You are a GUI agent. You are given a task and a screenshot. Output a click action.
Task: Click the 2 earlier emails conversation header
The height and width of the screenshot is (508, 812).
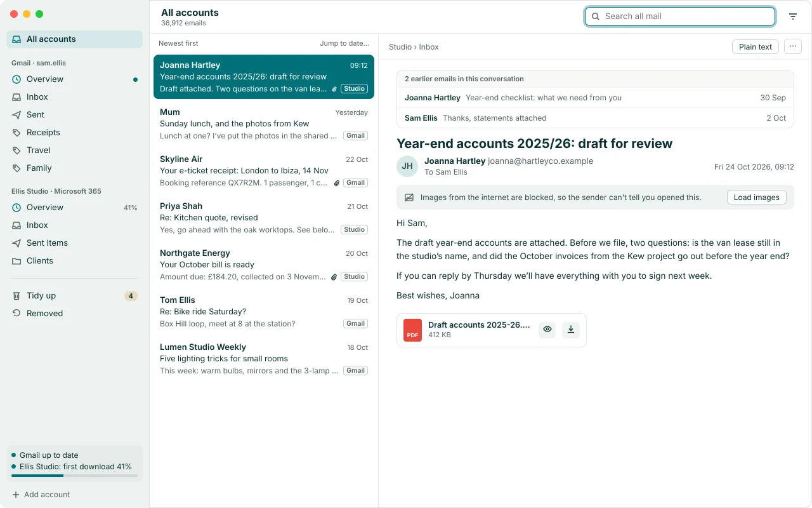click(x=595, y=79)
